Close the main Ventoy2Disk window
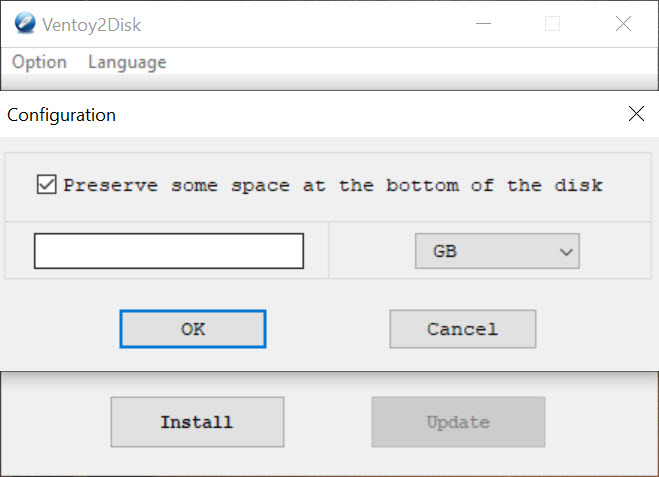 click(x=623, y=24)
